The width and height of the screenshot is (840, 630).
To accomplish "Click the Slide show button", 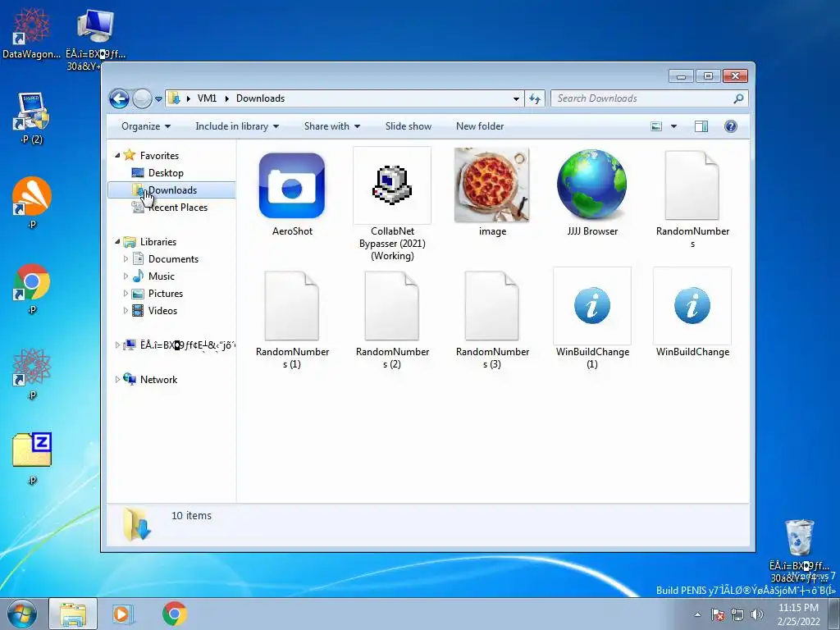I will tap(409, 126).
